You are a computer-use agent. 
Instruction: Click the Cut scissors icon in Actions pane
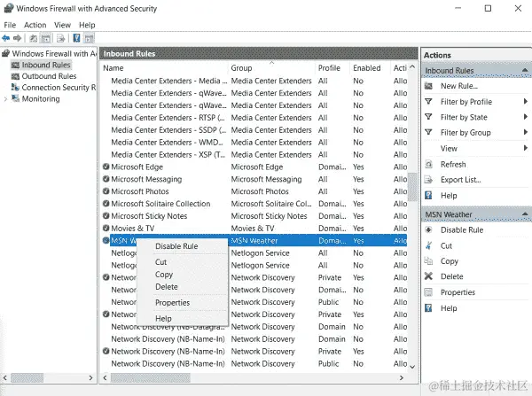(428, 245)
